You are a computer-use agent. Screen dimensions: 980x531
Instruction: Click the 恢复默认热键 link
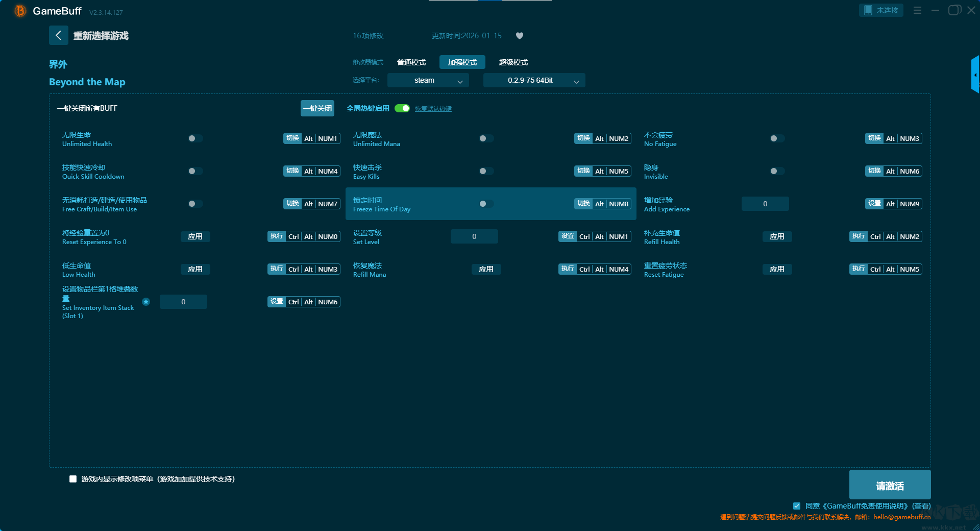[433, 108]
